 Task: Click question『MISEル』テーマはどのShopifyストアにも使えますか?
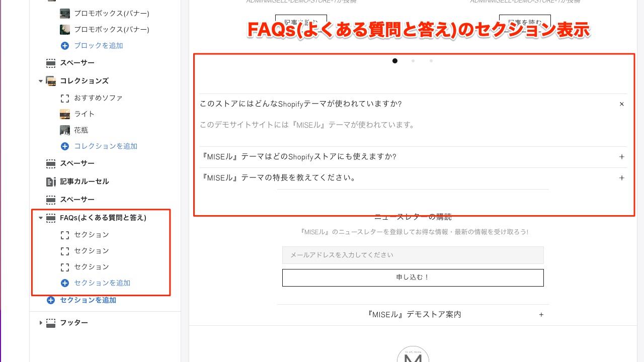pos(298,157)
